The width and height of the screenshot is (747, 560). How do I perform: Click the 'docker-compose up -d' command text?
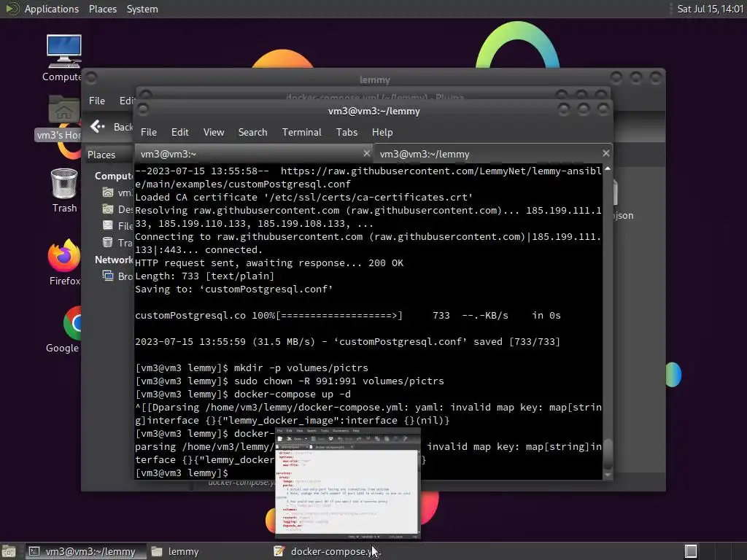coord(293,394)
